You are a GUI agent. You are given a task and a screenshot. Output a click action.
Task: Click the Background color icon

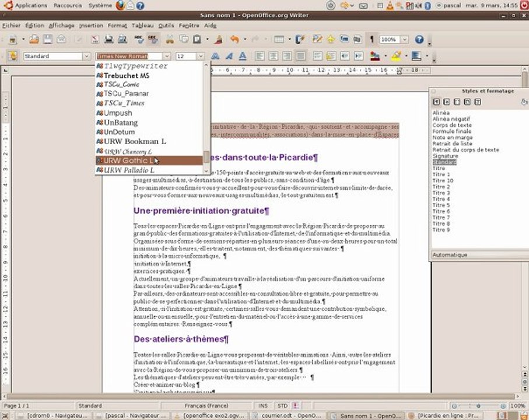click(416, 56)
